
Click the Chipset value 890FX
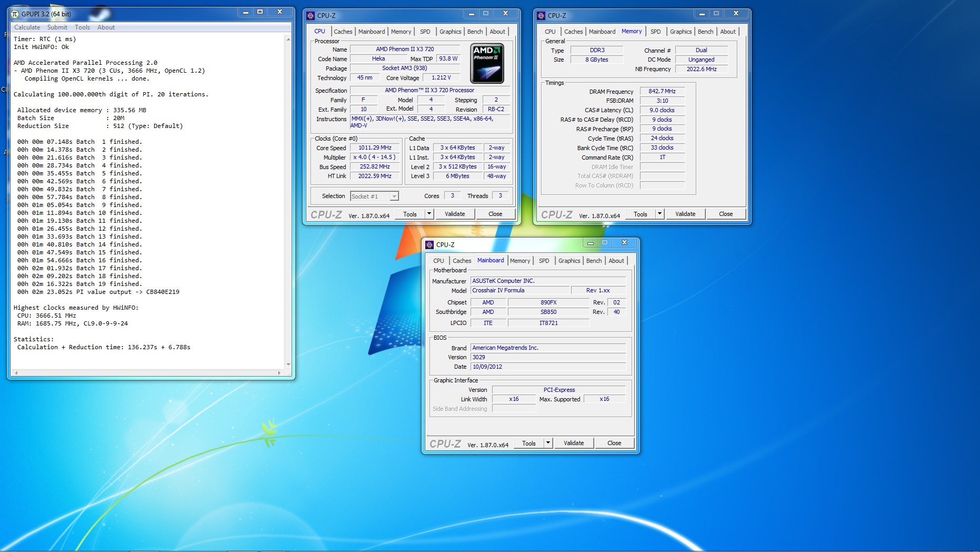[x=548, y=302]
